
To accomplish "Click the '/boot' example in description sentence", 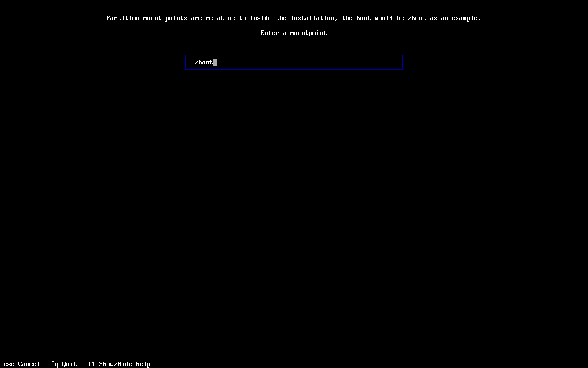I will [x=417, y=18].
